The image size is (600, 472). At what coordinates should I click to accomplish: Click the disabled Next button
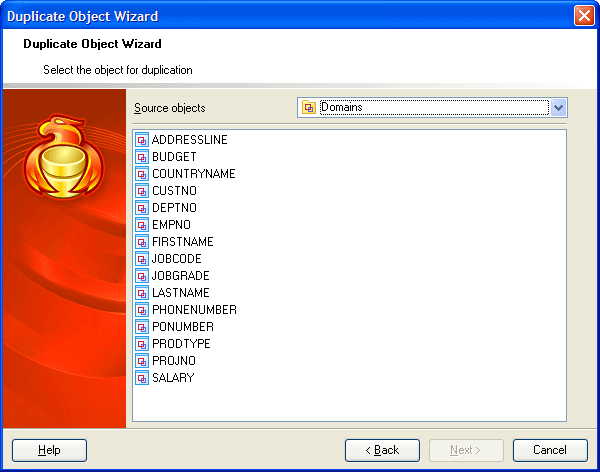coord(466,450)
